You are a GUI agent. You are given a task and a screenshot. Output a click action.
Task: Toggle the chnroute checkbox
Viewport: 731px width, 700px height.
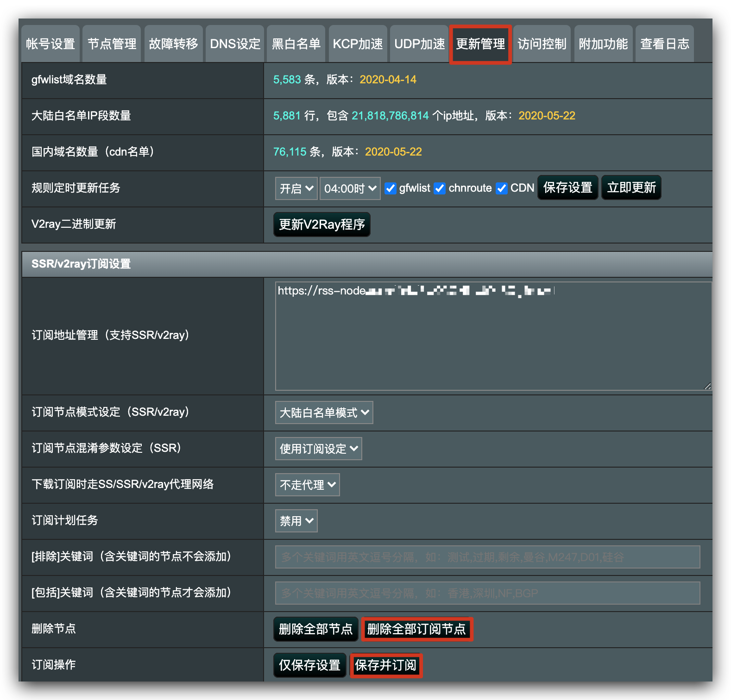[440, 188]
